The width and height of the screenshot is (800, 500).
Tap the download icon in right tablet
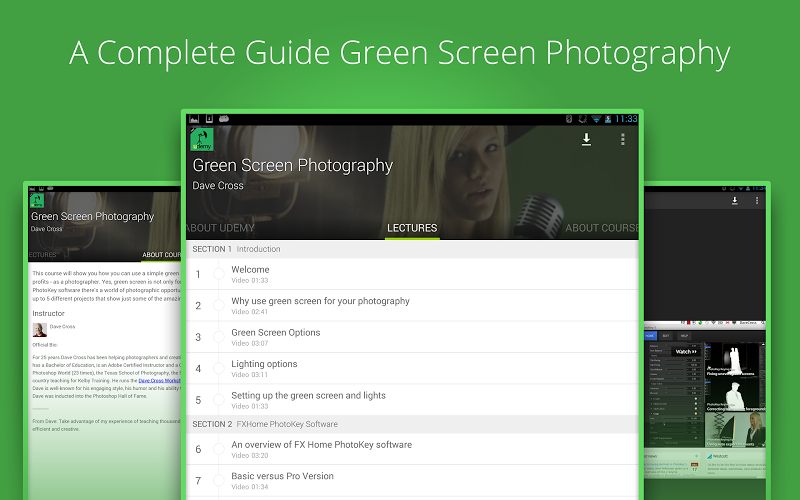pos(735,201)
